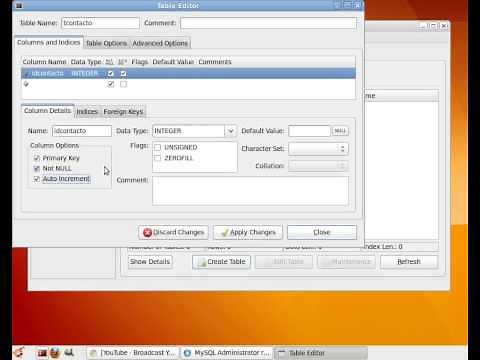Uncheck the Not NULL column option
This screenshot has height=360, width=480.
(37, 169)
